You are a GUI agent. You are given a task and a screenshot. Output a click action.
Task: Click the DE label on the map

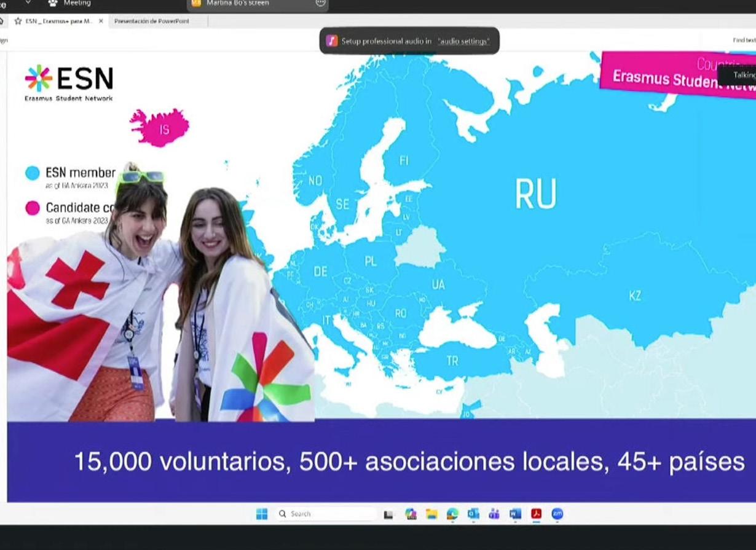(x=321, y=271)
